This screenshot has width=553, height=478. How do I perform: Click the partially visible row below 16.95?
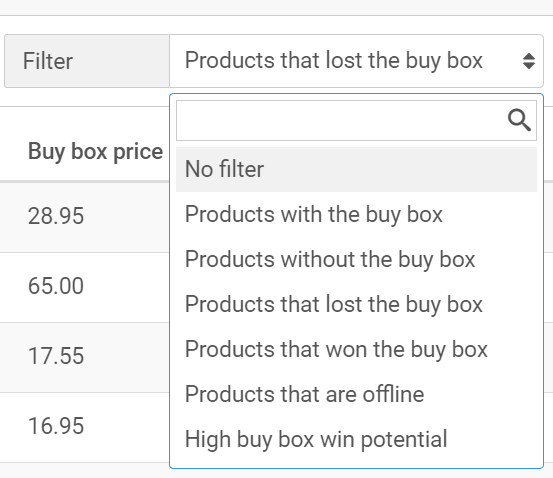pyautogui.click(x=85, y=471)
